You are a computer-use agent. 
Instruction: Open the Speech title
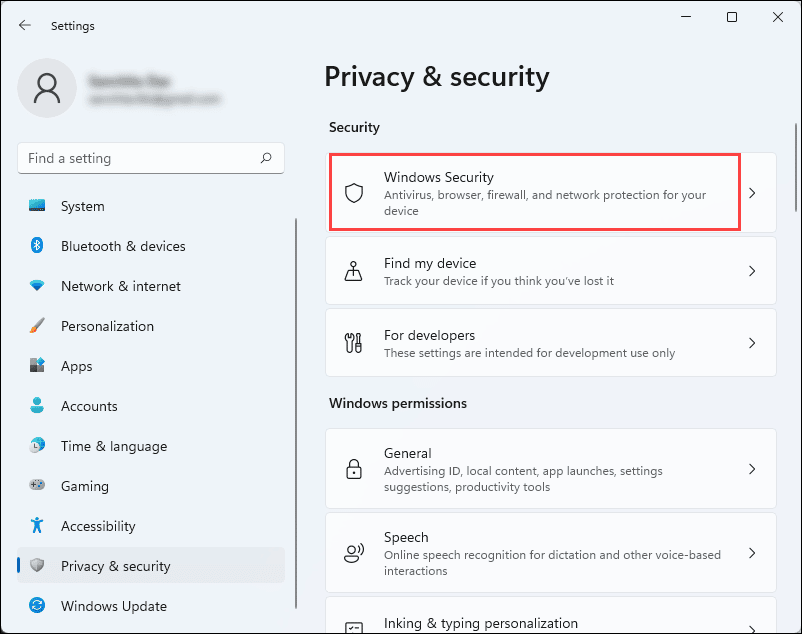point(406,537)
